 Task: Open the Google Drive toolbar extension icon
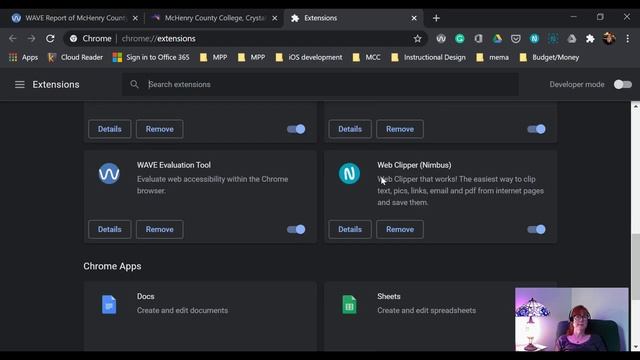pyautogui.click(x=497, y=39)
